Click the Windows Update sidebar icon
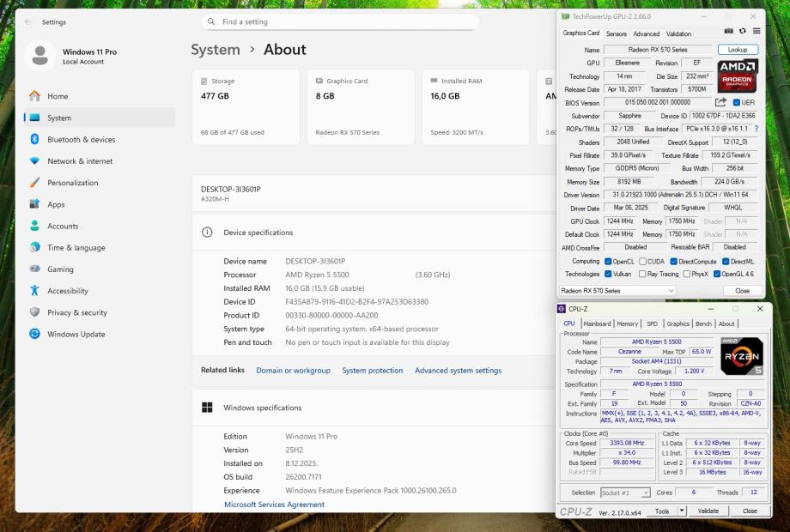 [34, 334]
